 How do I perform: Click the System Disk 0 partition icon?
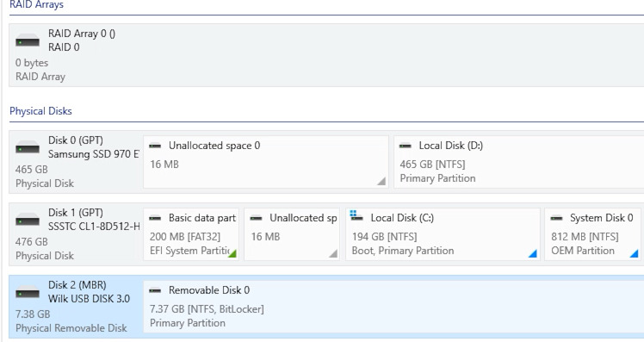pos(556,218)
